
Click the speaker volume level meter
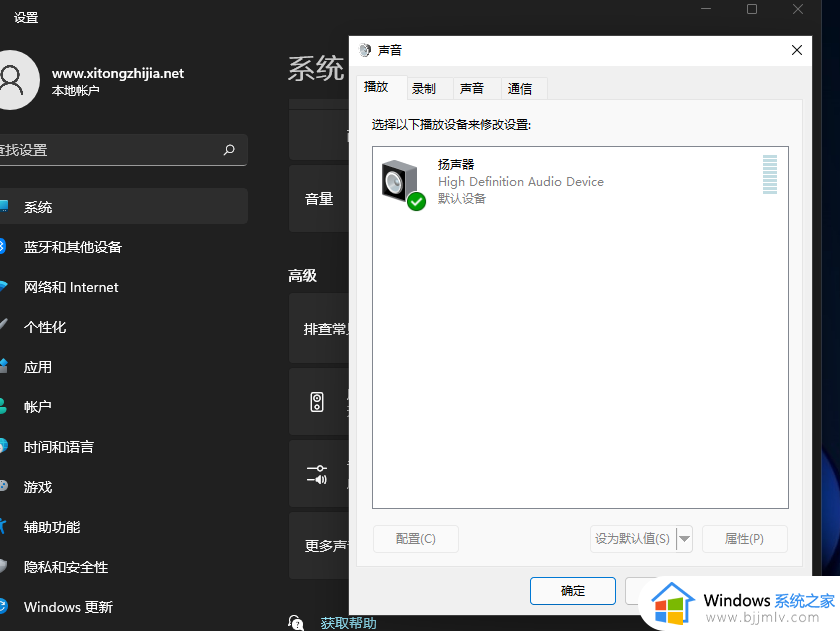tap(770, 175)
